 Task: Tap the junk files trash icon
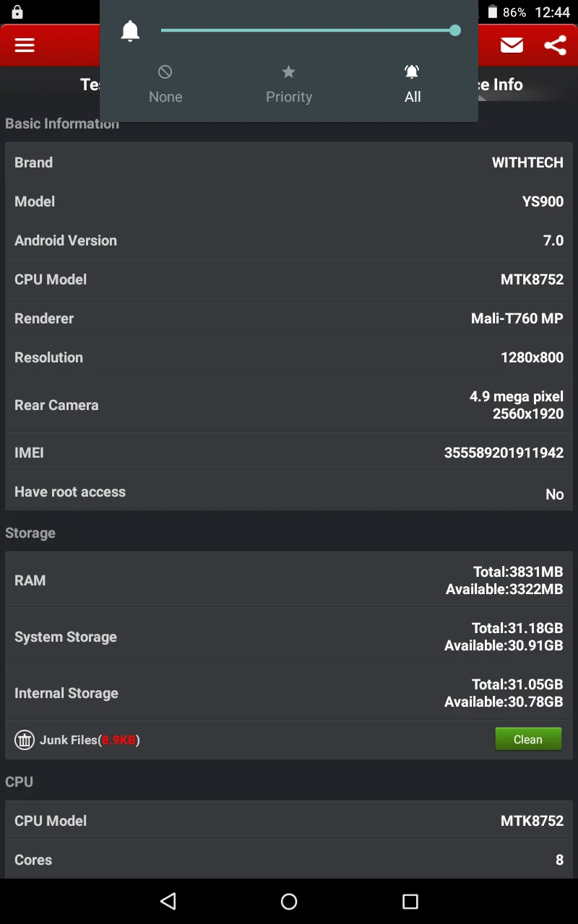click(x=25, y=740)
